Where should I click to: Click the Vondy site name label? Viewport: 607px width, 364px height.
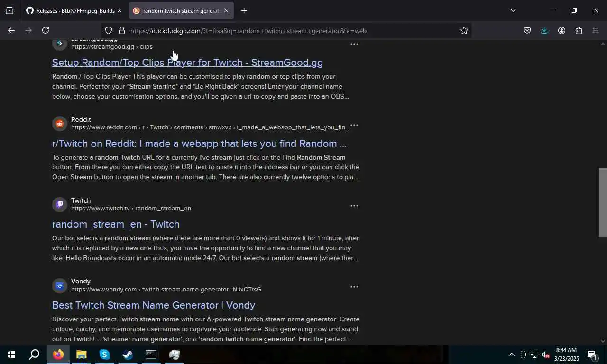(81, 281)
